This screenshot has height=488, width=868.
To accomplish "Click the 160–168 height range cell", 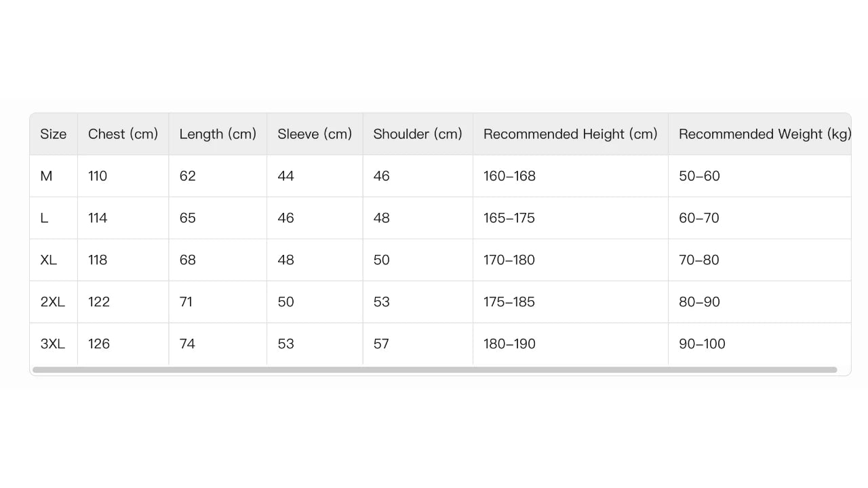I will pyautogui.click(x=509, y=176).
